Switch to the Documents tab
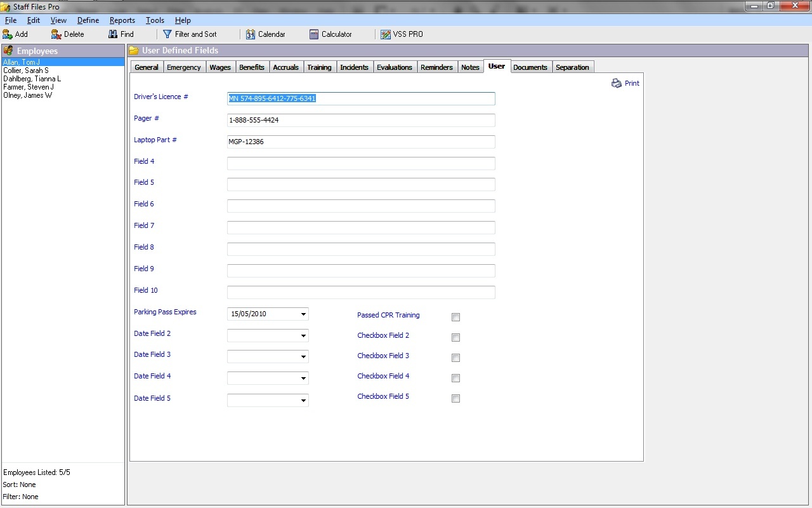Viewport: 812px width, 508px height. point(530,67)
